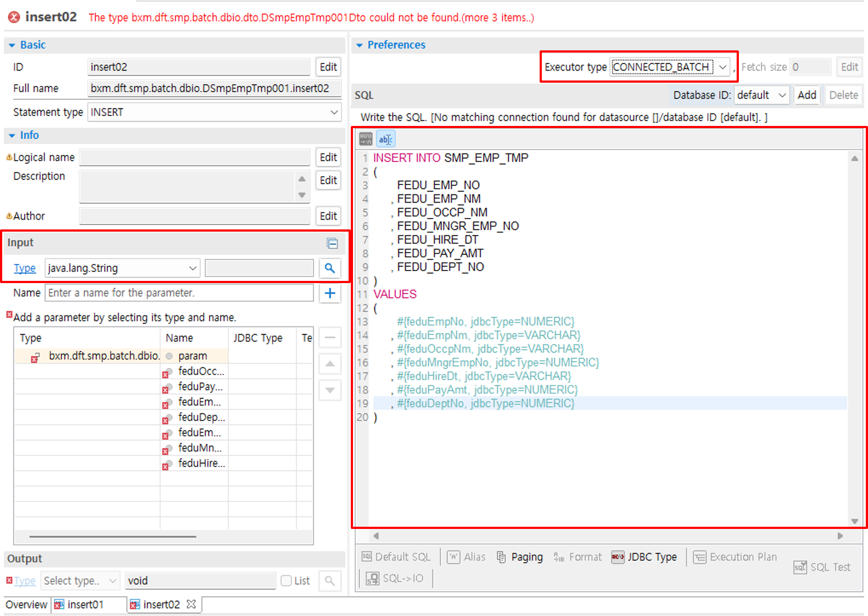Click Edit button for Description
The width and height of the screenshot is (868, 616).
[x=328, y=180]
